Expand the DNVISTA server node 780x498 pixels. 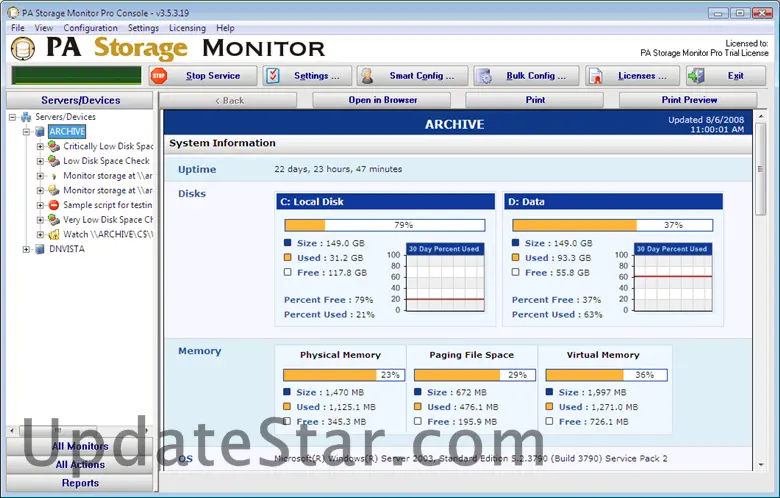[26, 249]
